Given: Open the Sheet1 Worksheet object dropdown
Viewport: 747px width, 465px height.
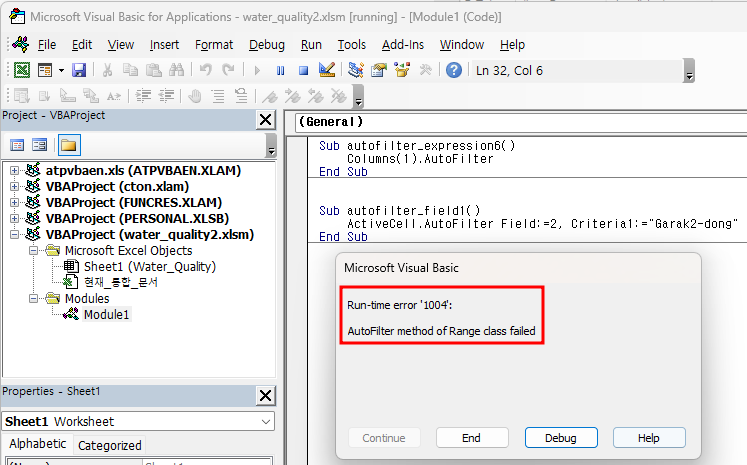Looking at the screenshot, I should (x=266, y=422).
